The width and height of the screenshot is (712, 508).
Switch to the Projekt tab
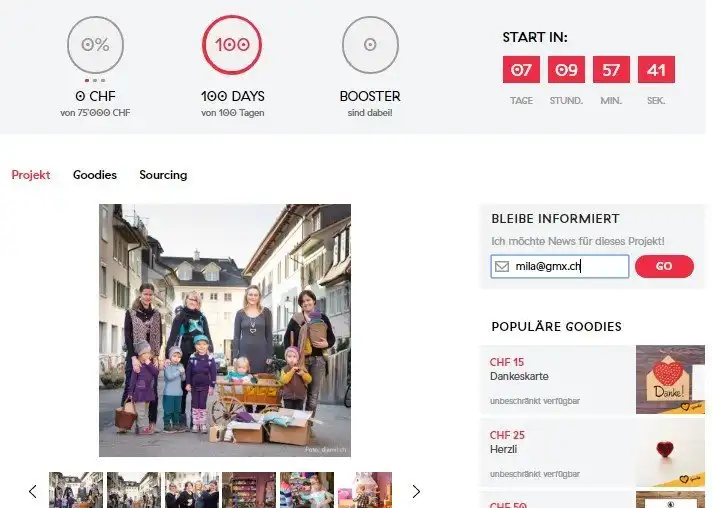pyautogui.click(x=31, y=175)
